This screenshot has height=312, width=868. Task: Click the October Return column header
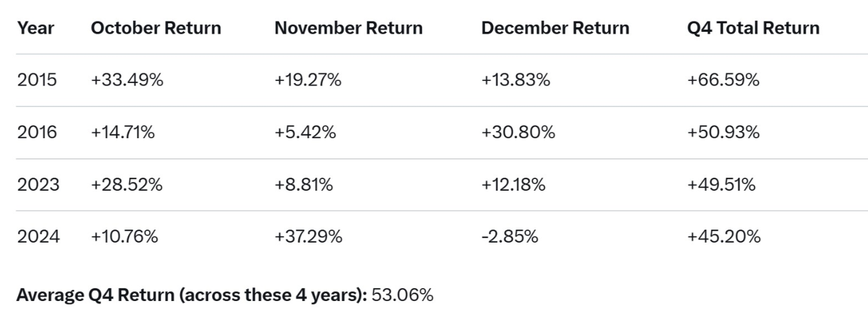[156, 29]
